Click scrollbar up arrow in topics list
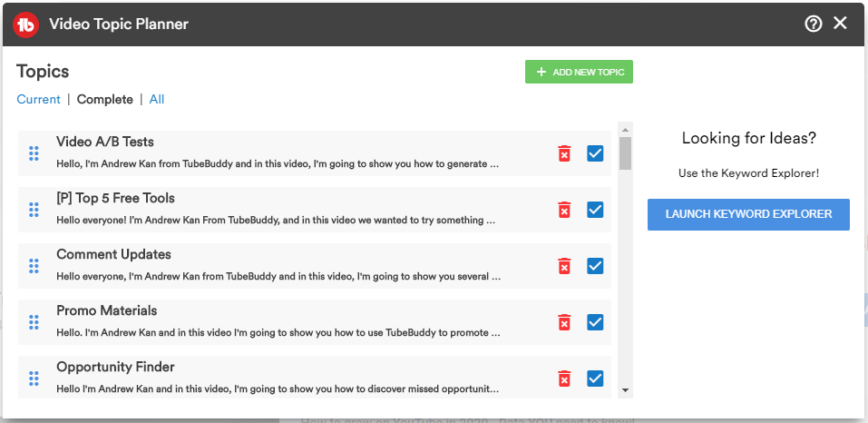The image size is (868, 423). tap(625, 129)
